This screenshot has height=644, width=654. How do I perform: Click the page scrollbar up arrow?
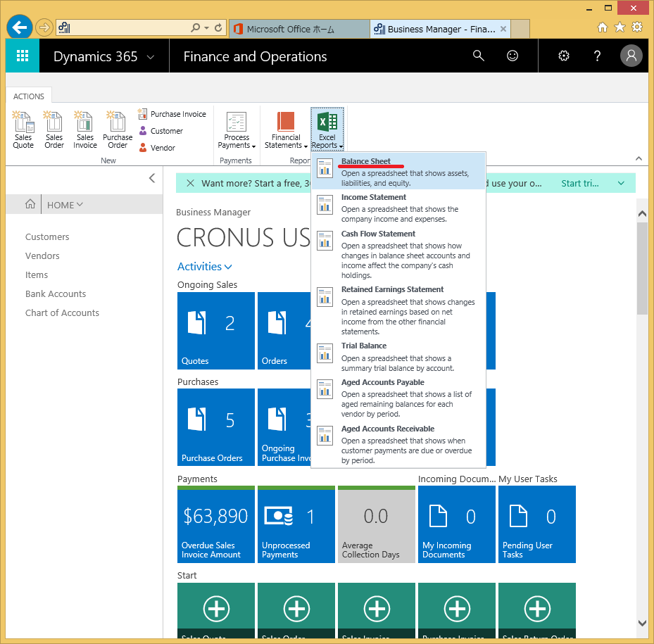(x=642, y=213)
